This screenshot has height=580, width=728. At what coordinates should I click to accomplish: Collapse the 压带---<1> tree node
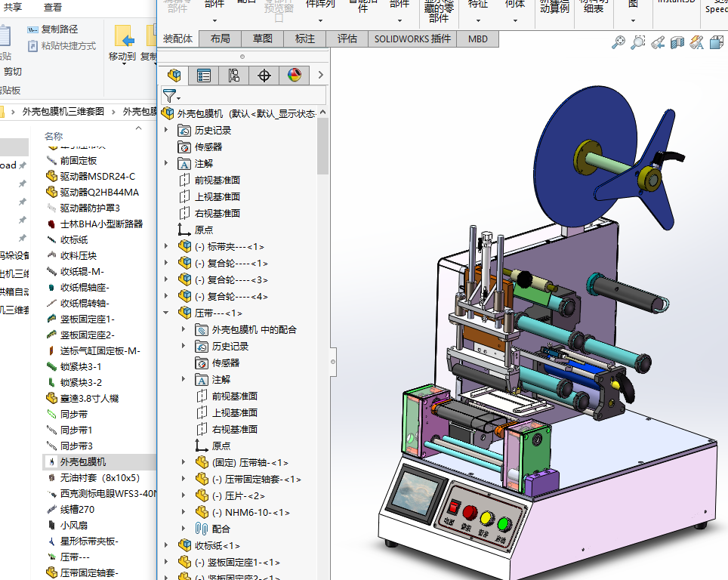166,313
